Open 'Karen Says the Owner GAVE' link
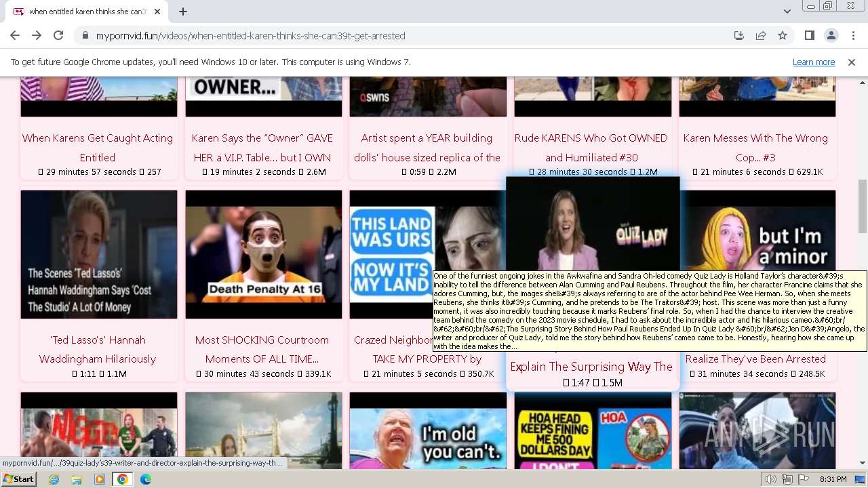The image size is (868, 488). pyautogui.click(x=262, y=147)
